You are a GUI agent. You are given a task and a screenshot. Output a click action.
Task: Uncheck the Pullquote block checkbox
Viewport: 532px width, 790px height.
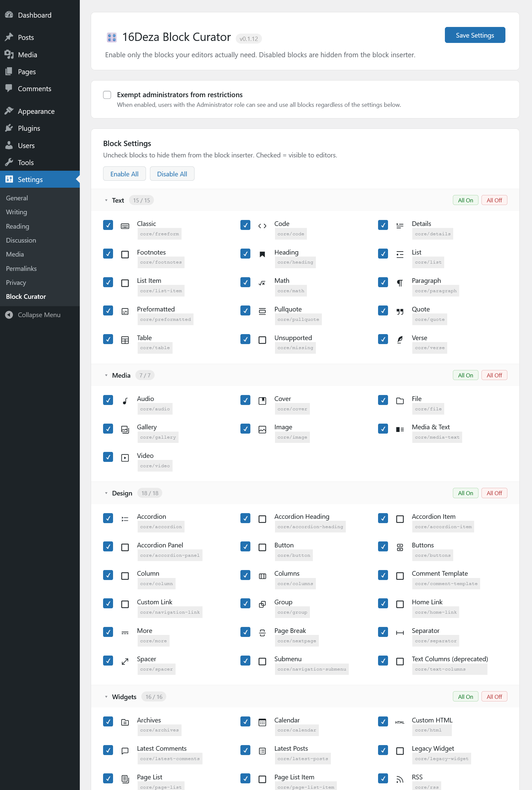click(x=245, y=310)
